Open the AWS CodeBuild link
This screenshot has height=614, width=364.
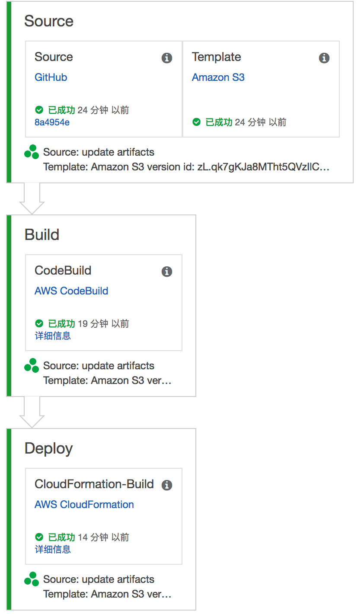coord(71,291)
